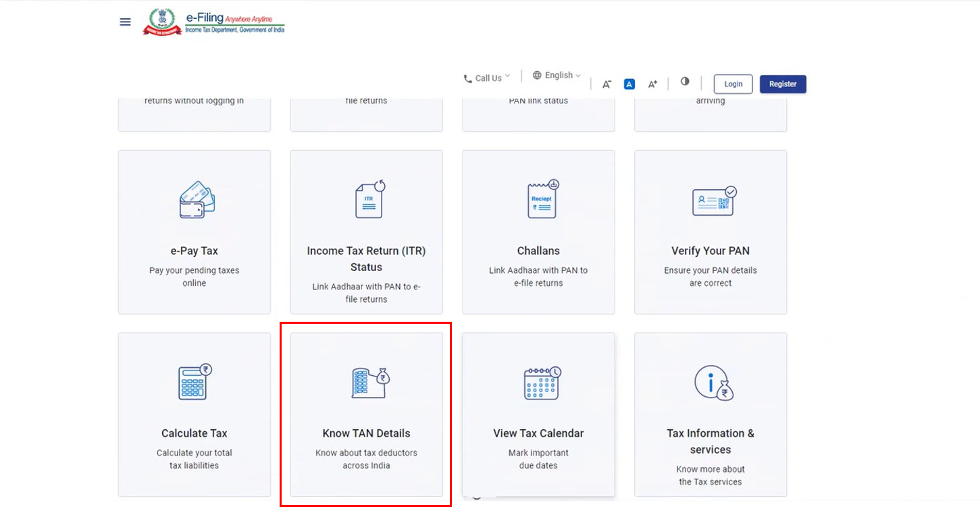Select the default font size A

(x=629, y=84)
